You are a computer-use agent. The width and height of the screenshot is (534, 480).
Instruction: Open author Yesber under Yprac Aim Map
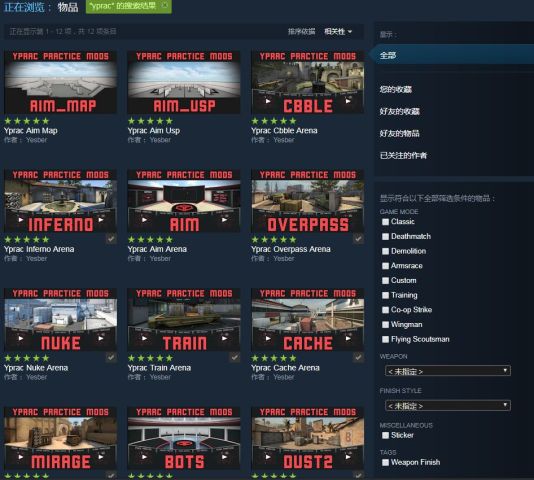[36, 140]
